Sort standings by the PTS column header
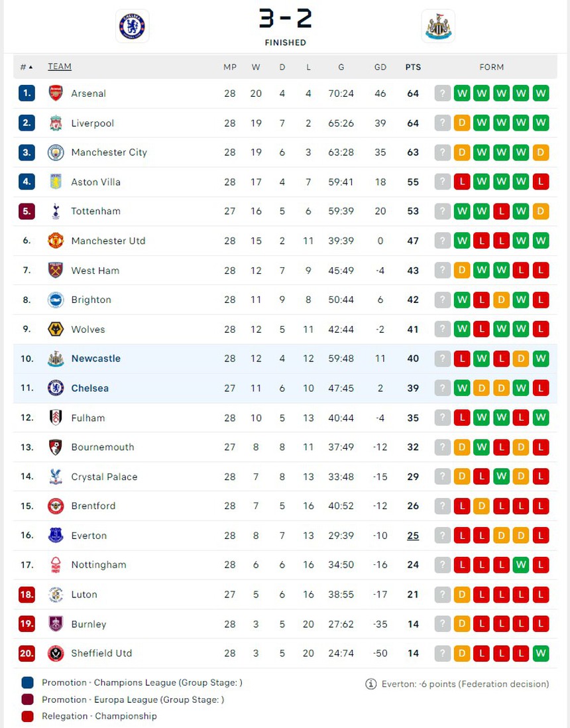Screen dimensions: 570x728 point(413,67)
